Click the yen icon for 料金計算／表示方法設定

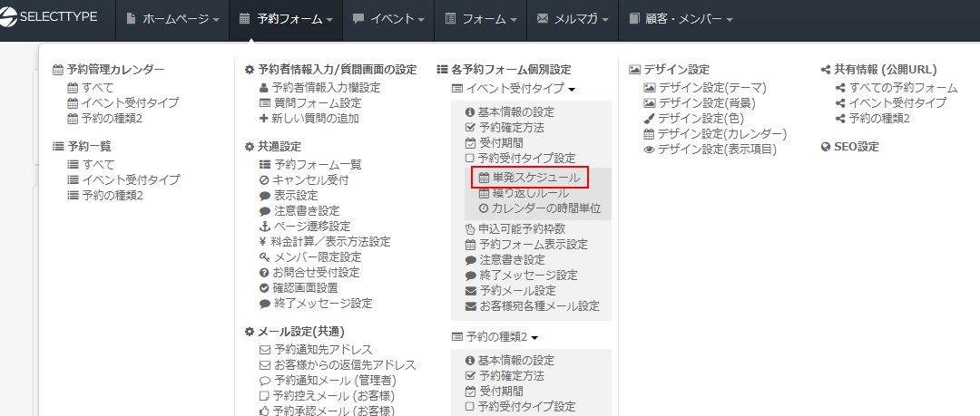tap(263, 241)
